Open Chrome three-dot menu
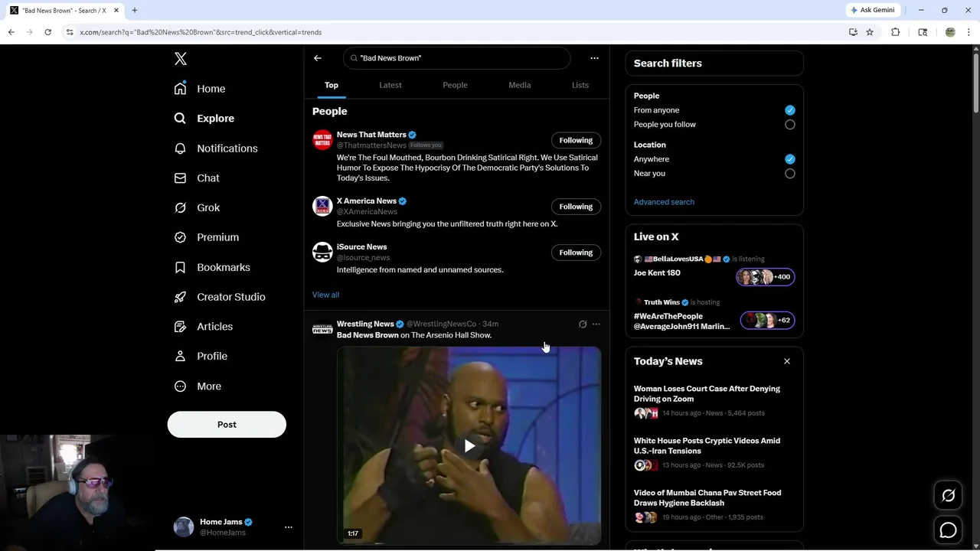Image resolution: width=980 pixels, height=551 pixels. [x=969, y=32]
